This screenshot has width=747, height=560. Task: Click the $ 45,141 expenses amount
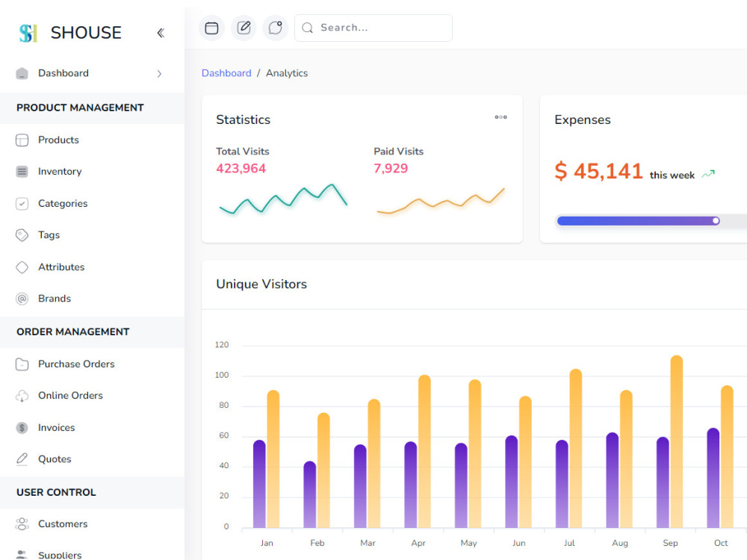click(599, 171)
